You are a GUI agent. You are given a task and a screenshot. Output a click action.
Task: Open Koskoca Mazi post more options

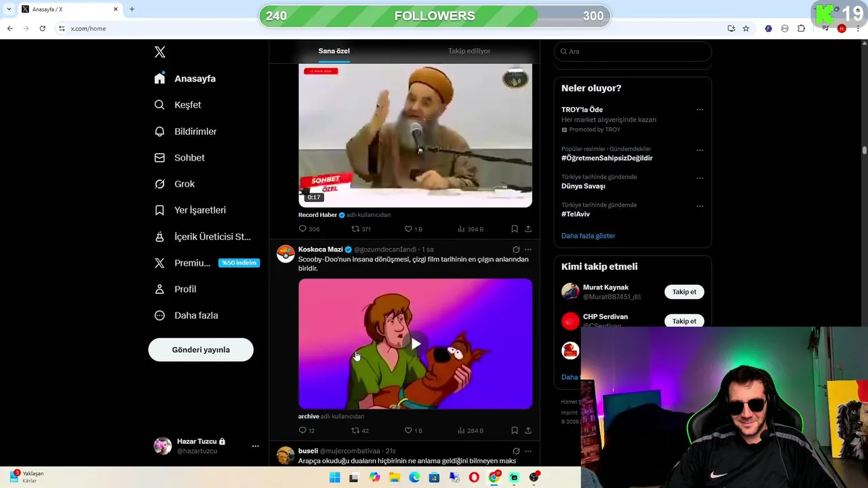[x=528, y=249]
